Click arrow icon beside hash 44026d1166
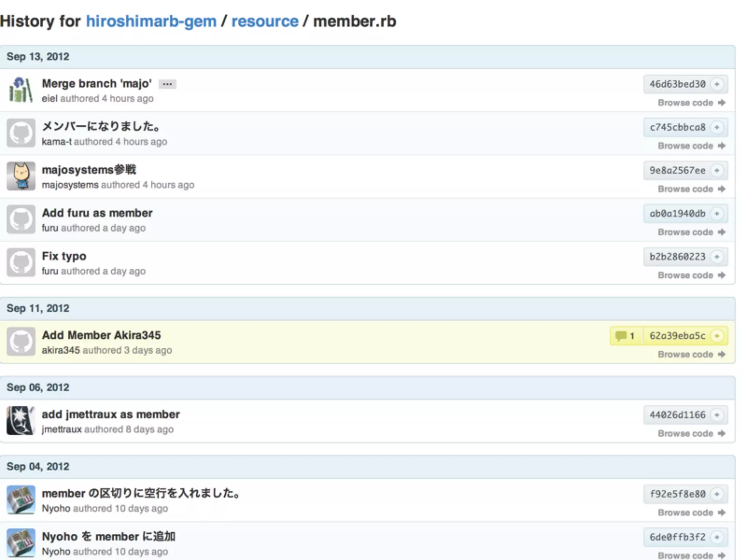 tap(717, 415)
